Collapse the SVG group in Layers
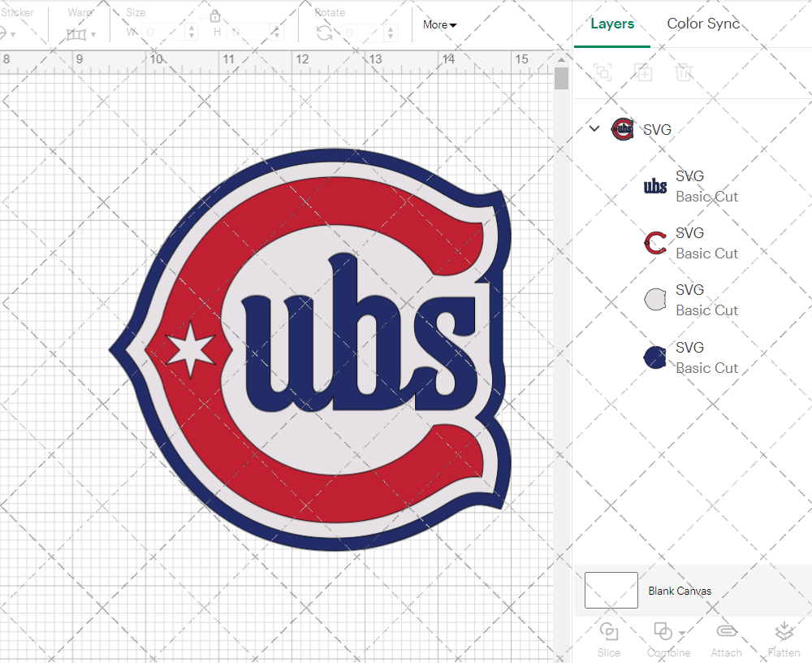812x663 pixels. 594,128
